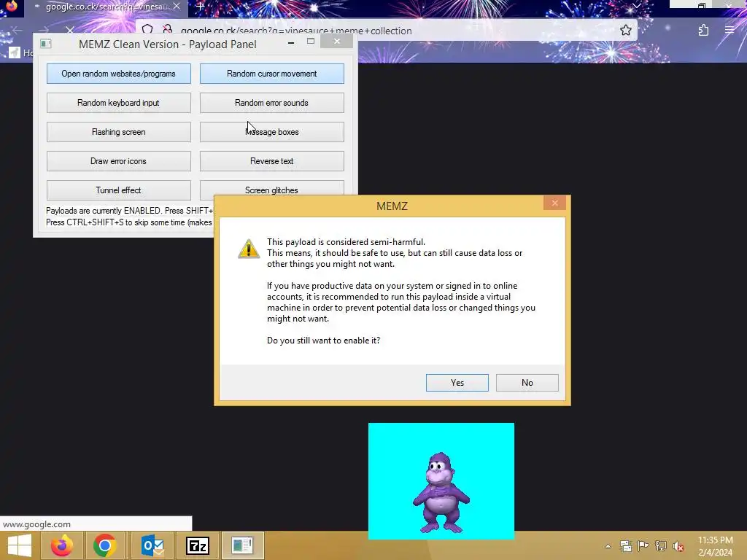The width and height of the screenshot is (747, 560).
Task: Show hidden tray icons arrow
Action: 608,546
